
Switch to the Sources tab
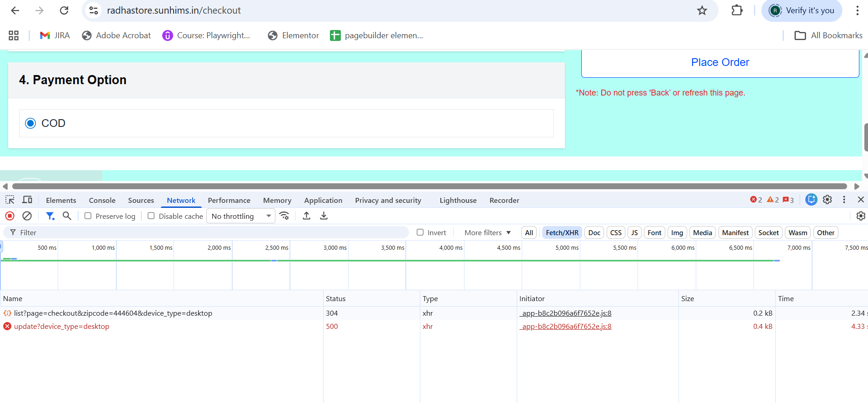[x=141, y=201]
